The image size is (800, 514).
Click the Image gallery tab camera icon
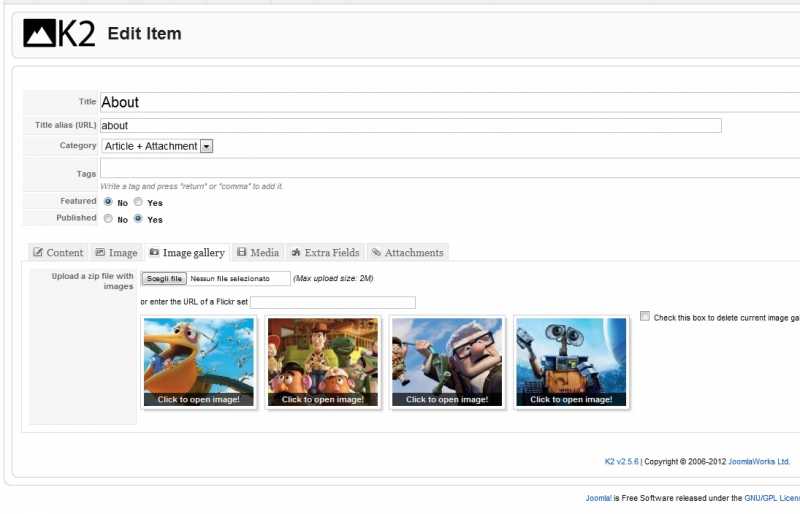154,252
